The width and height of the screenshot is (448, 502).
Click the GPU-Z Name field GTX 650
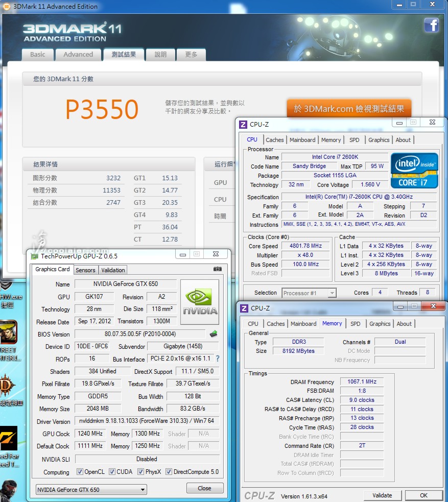pos(126,284)
